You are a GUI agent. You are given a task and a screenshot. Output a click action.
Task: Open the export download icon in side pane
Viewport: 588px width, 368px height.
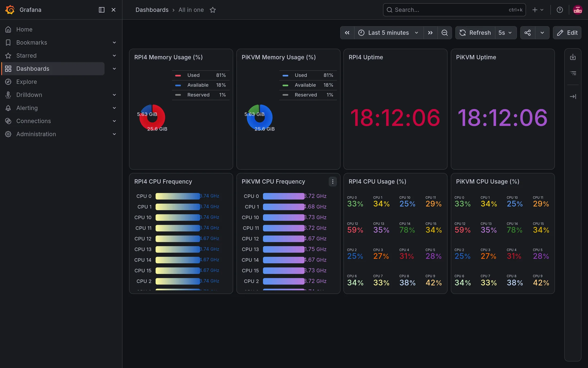point(573,57)
